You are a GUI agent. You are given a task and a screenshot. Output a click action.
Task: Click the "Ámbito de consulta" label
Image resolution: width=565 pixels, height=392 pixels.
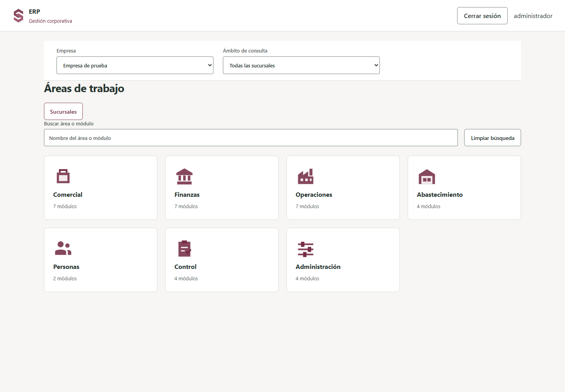245,51
